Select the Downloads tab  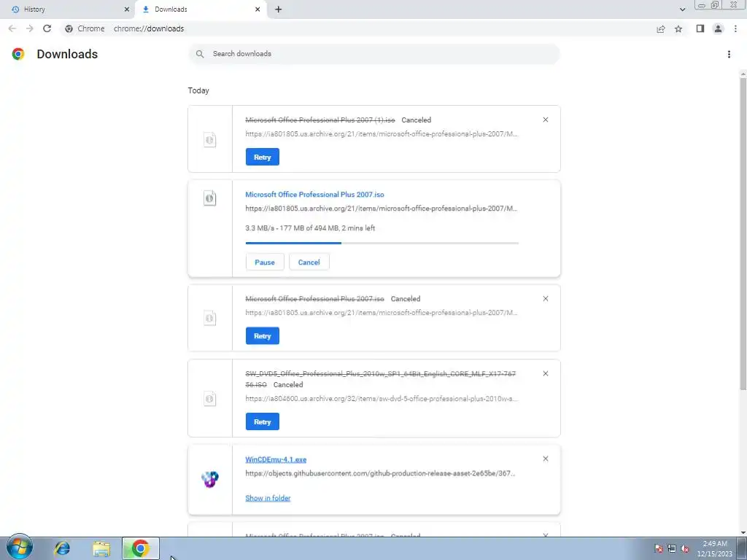pos(201,9)
